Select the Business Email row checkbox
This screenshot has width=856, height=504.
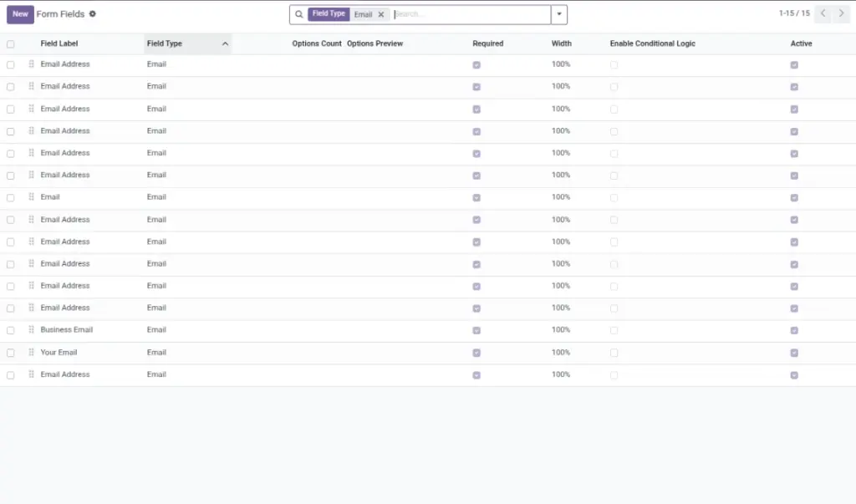(10, 330)
